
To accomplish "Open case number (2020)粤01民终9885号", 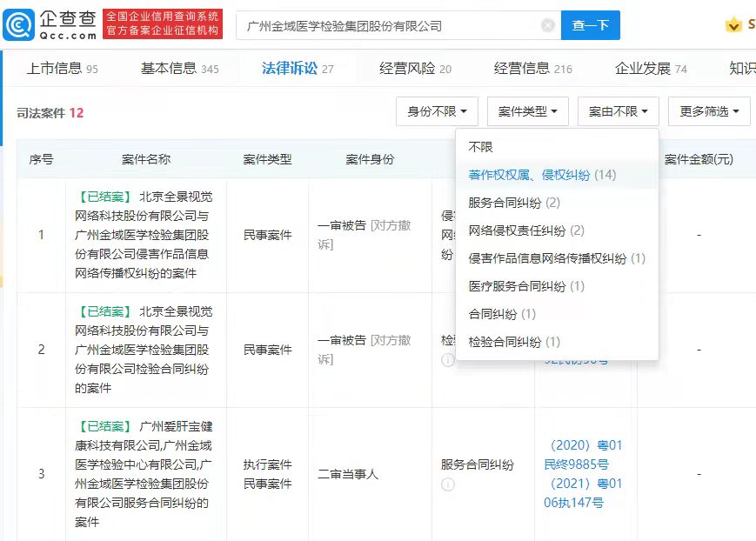I will (x=583, y=455).
